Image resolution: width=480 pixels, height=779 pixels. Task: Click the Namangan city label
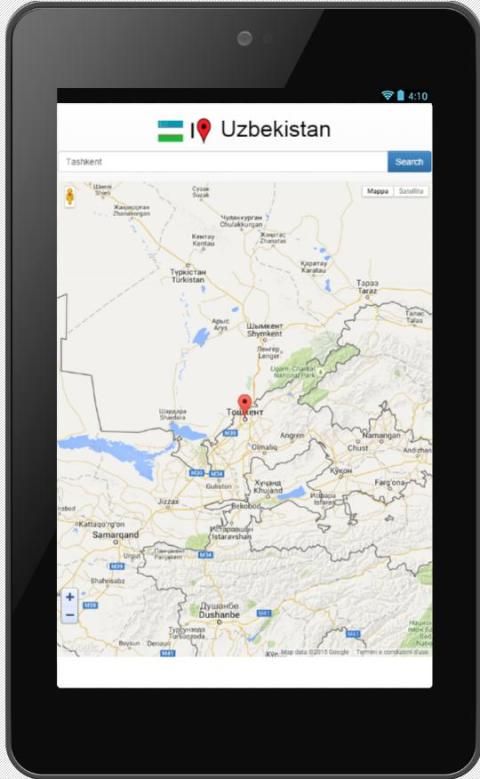pos(381,436)
